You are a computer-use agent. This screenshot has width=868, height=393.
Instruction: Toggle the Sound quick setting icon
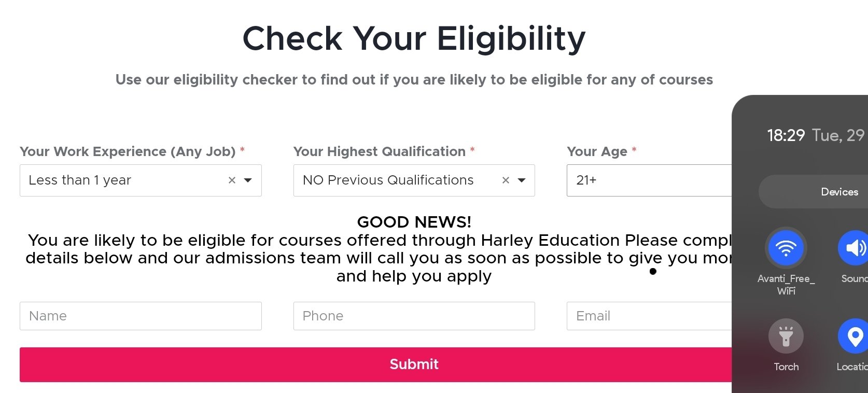pyautogui.click(x=854, y=248)
